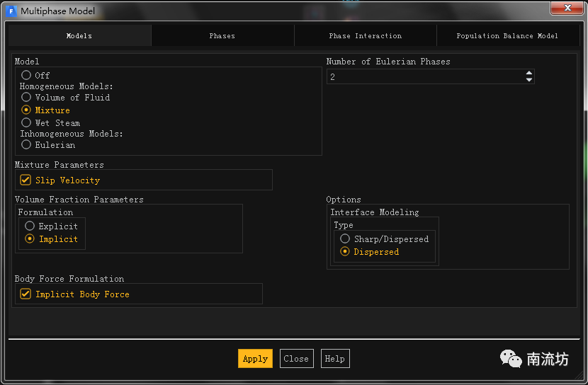This screenshot has width=588, height=385.
Task: Disable the Implicit Body Force checkbox
Action: 26,294
